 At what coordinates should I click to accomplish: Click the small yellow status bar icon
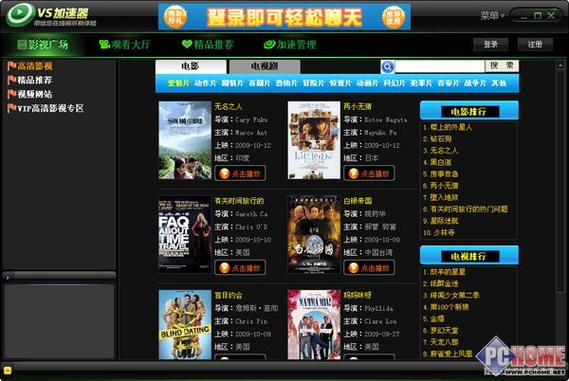(8, 370)
